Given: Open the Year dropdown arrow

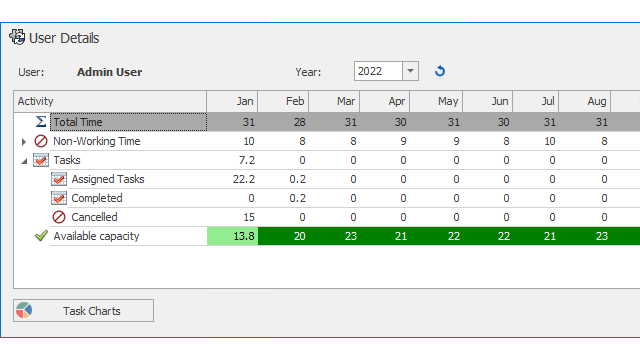Looking at the screenshot, I should (x=410, y=71).
